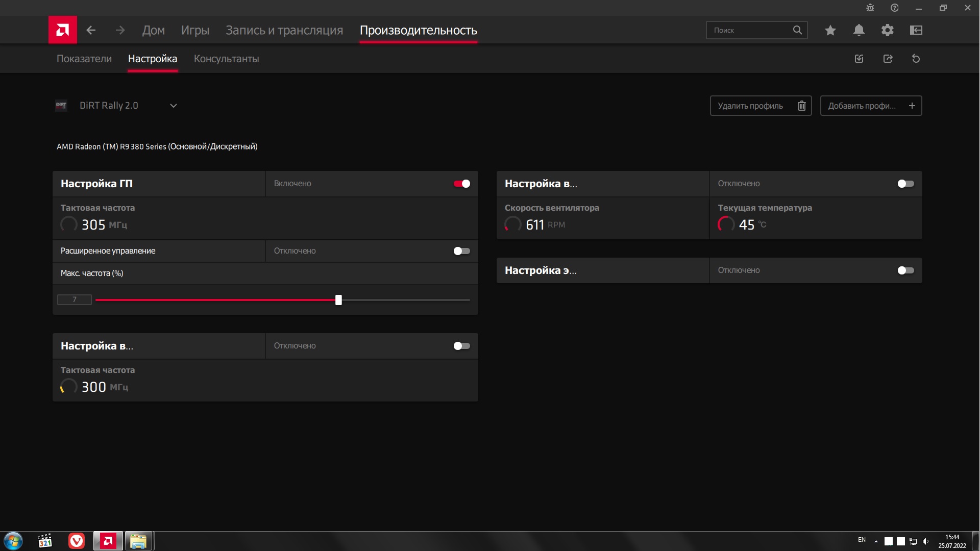Enable Расширенное управление toggle

tap(462, 251)
